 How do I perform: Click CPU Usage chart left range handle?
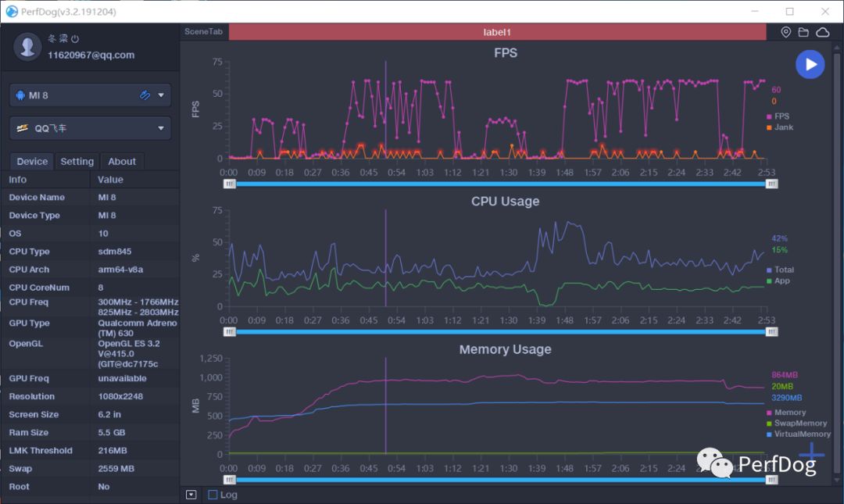(229, 332)
